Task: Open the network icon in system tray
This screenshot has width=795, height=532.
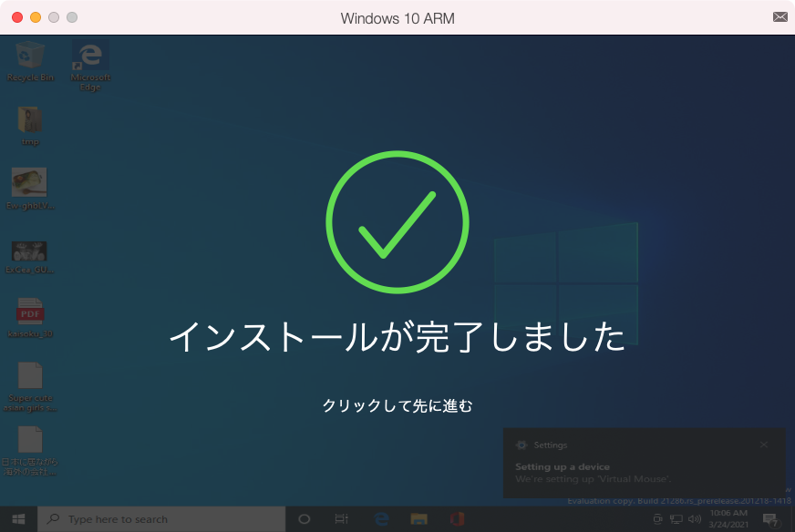Action: 676,519
